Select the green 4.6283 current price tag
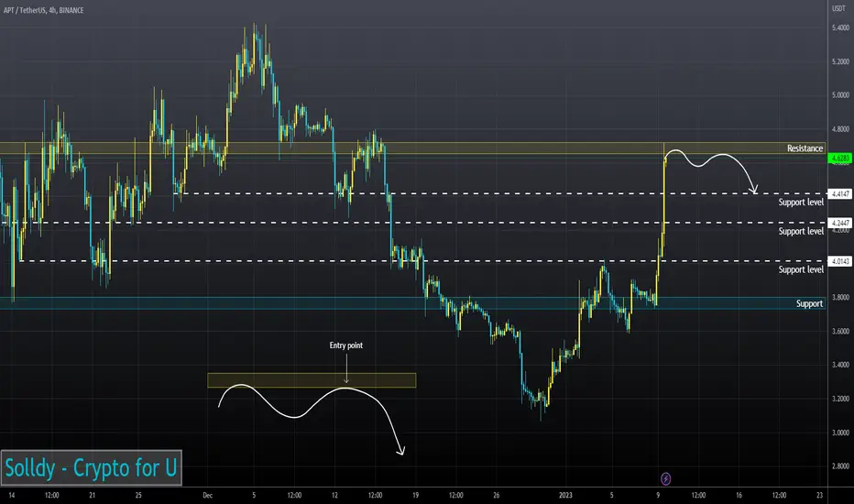 840,158
